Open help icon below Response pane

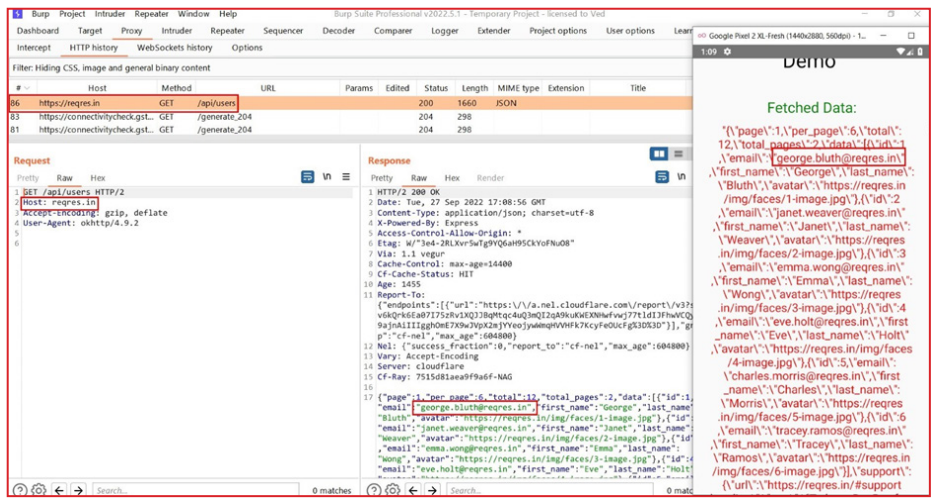click(x=373, y=490)
